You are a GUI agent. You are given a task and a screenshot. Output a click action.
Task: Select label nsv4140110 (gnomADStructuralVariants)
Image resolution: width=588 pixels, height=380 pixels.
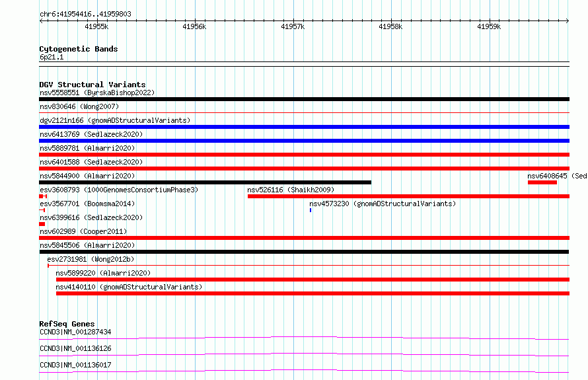pos(129,287)
